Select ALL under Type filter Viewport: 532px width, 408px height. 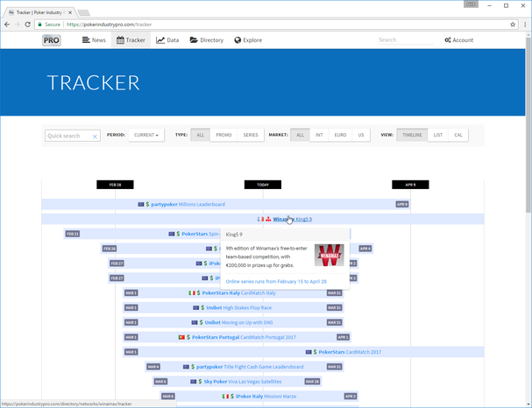[x=201, y=135]
